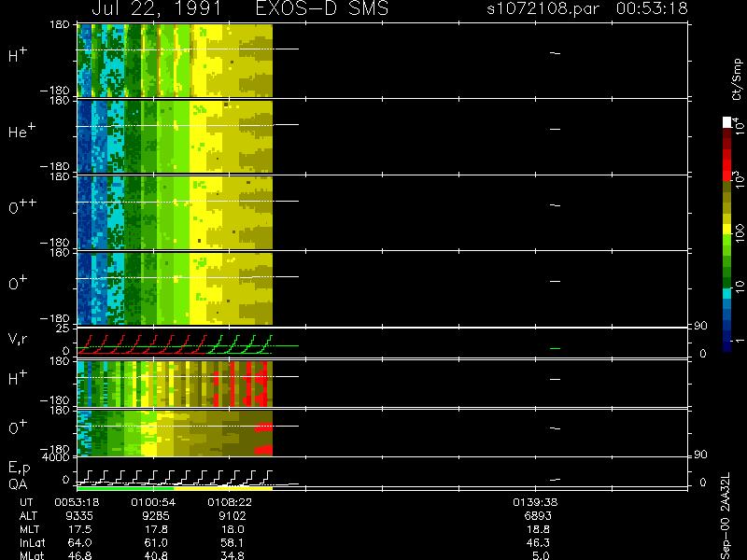Click the header time '00:53:18'
747x560 pixels.
652,8
